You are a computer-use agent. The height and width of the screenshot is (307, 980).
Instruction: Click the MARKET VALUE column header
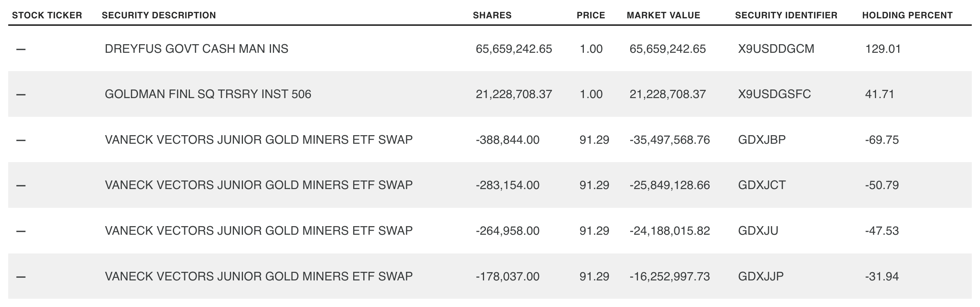point(663,15)
